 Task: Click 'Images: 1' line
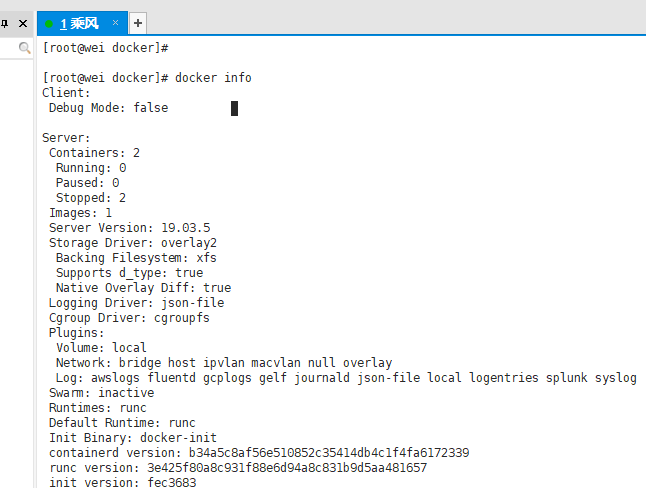coord(80,213)
